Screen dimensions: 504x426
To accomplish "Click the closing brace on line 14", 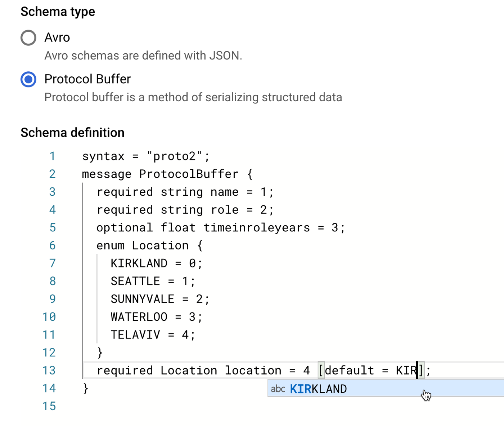I will (x=86, y=388).
